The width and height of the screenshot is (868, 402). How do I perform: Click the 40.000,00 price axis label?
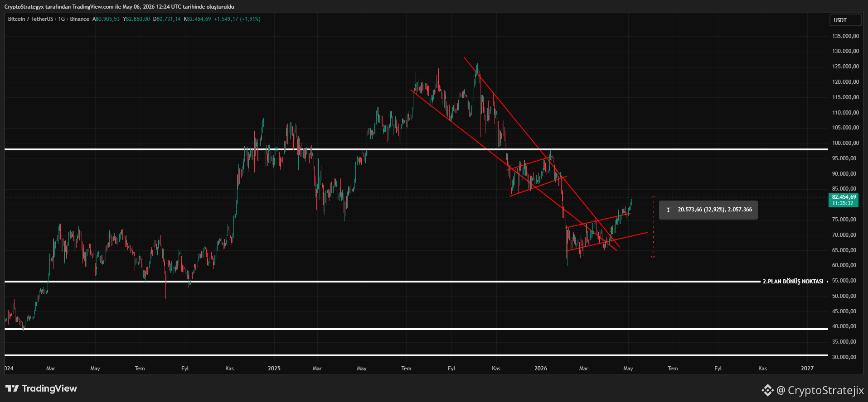pyautogui.click(x=844, y=326)
